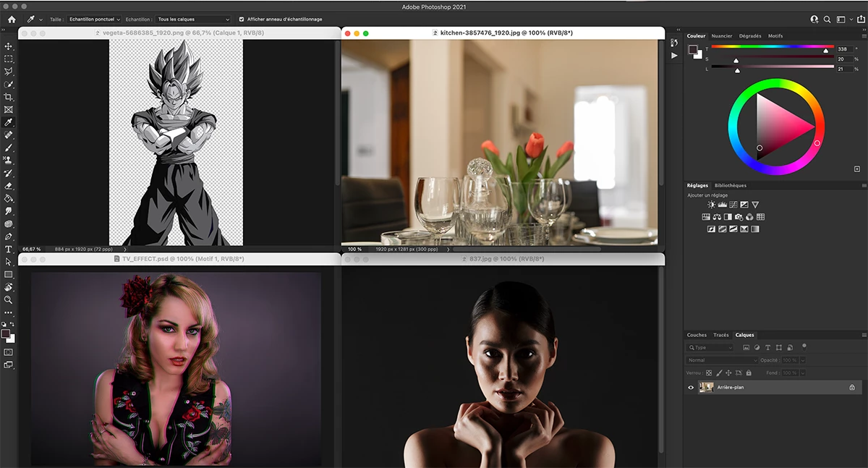
Task: Select the Path Selection tool
Action: (9, 262)
